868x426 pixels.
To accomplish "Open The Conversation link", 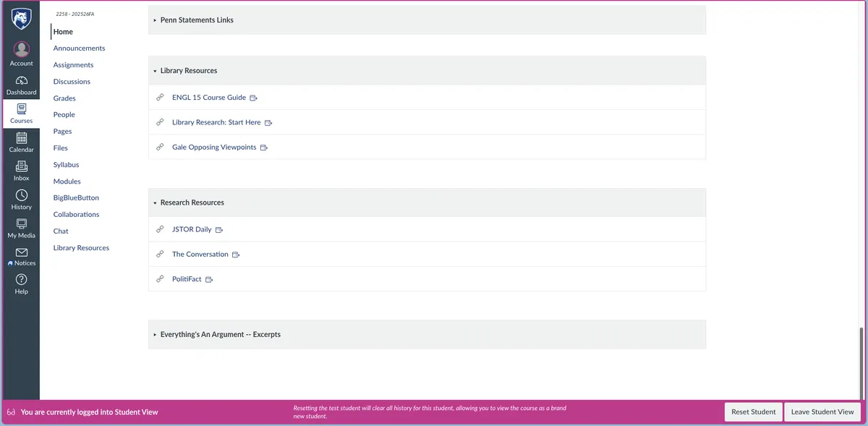I will (201, 255).
